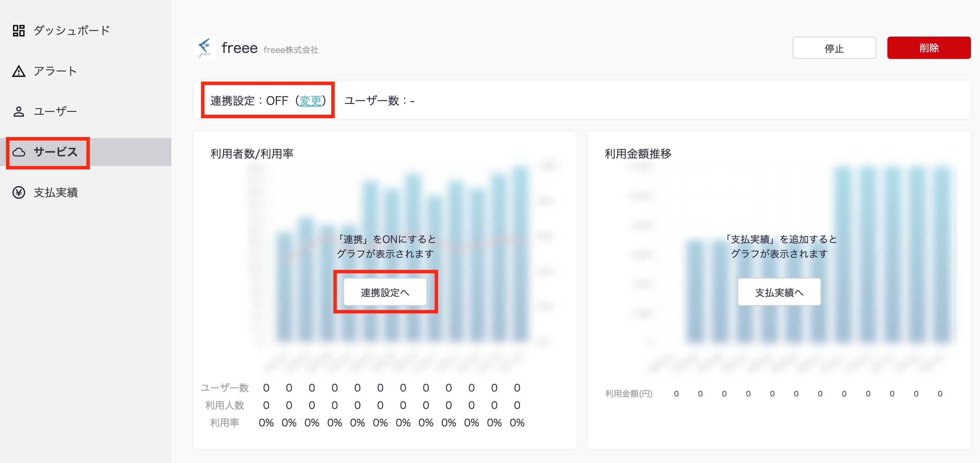The image size is (980, 463).
Task: Click the yen payment record icon
Action: pos(19,193)
